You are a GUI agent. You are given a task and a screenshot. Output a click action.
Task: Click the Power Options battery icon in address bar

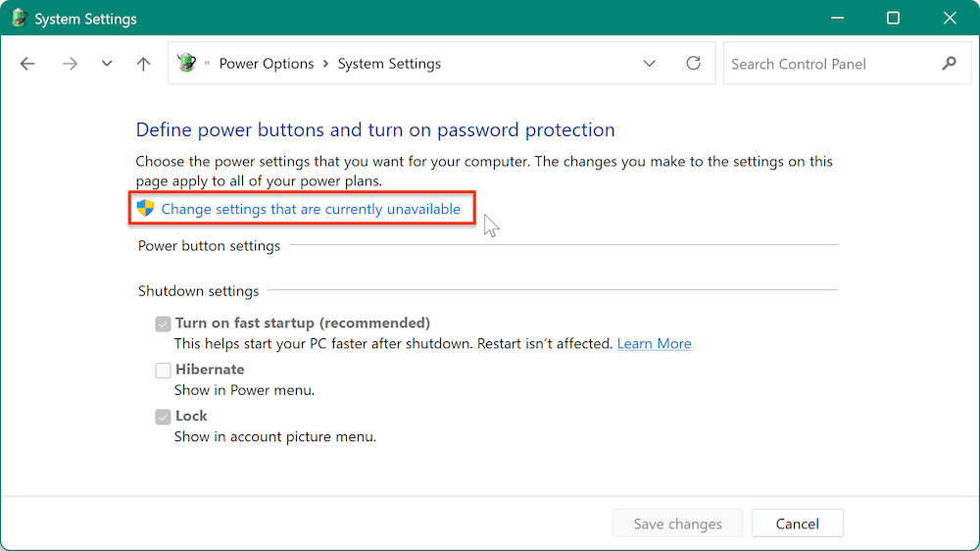coord(186,63)
